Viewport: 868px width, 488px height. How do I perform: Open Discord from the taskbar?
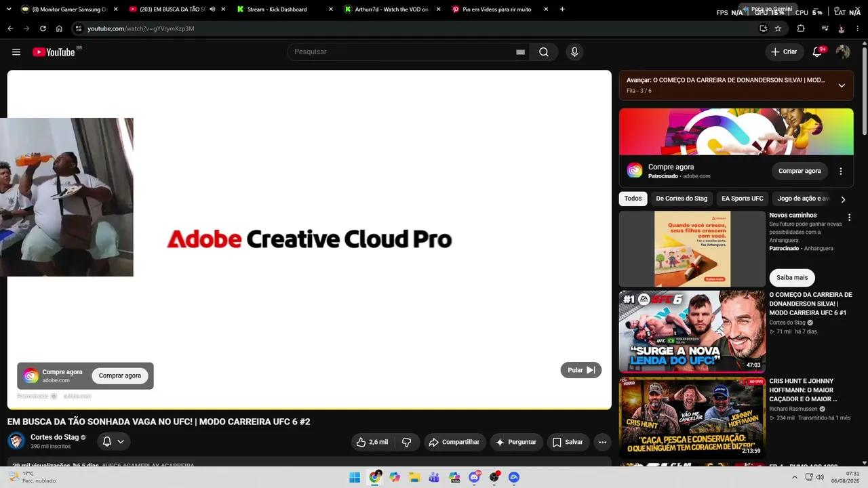point(475,477)
